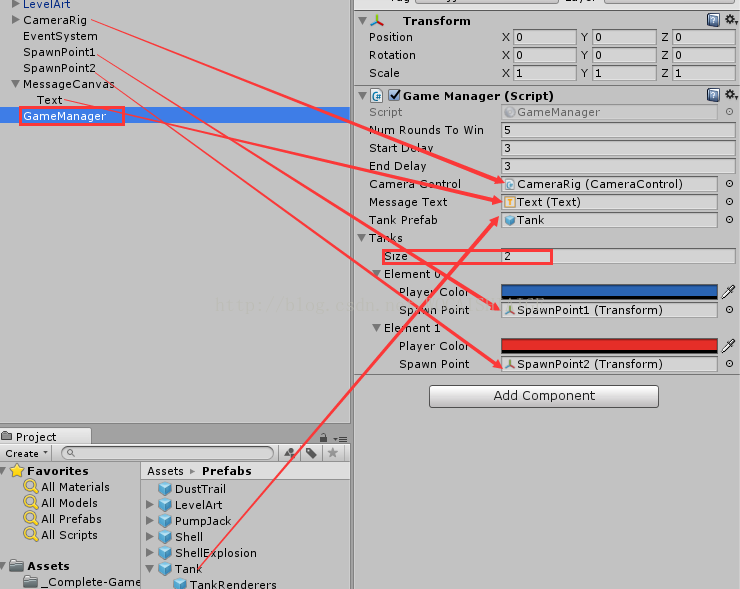Select the TankRenderers child object
The height and width of the screenshot is (589, 740).
225,584
